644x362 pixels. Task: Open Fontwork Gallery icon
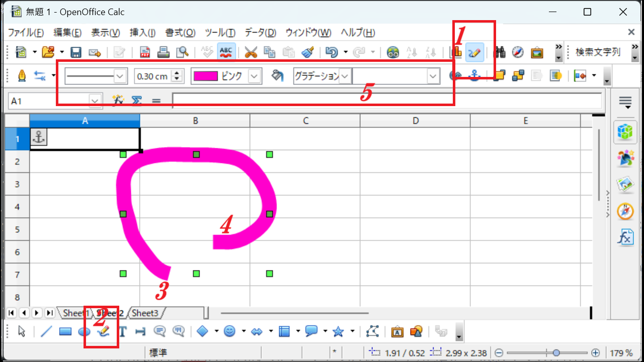tap(397, 331)
